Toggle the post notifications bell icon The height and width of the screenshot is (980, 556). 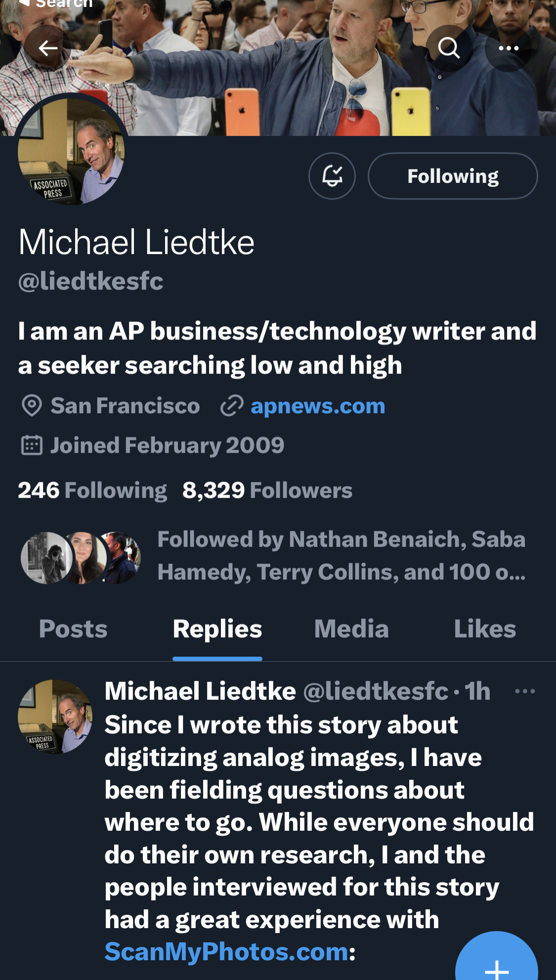[332, 176]
